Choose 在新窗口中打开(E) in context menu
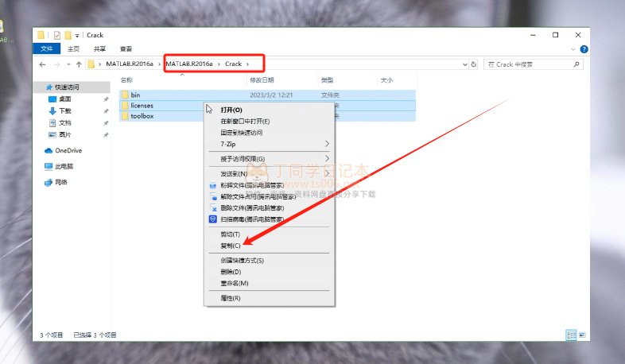Screen dimensions: 625x364 pos(270,121)
